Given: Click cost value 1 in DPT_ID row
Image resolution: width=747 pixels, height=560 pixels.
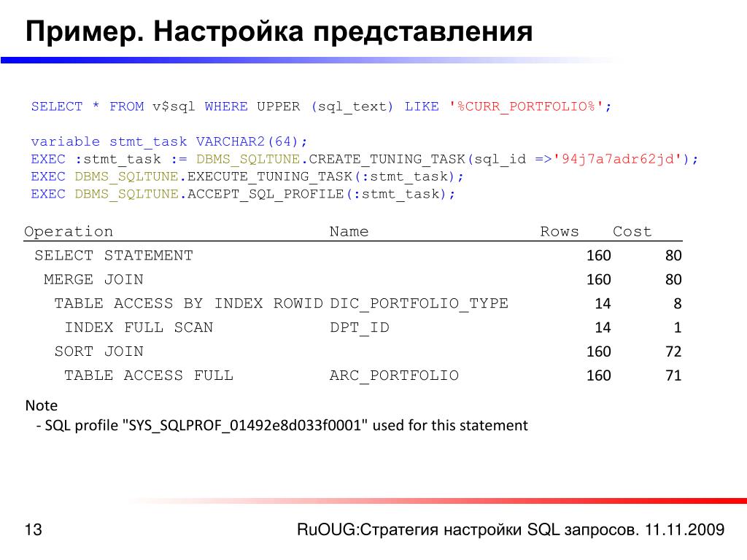Looking at the screenshot, I should click(678, 327).
